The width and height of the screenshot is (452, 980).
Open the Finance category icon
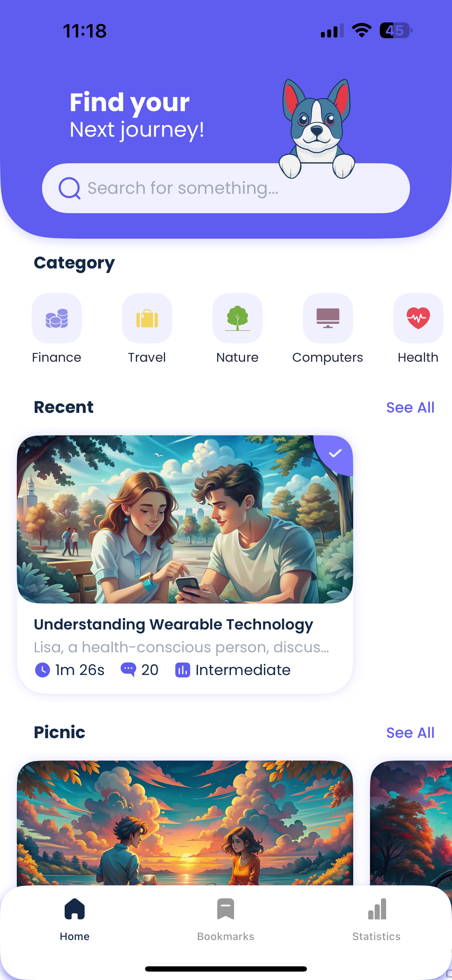point(57,318)
